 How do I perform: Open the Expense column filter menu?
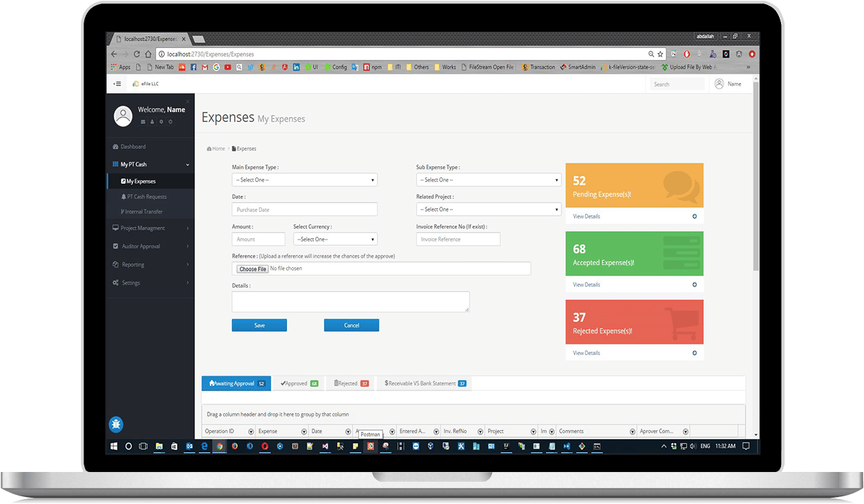304,432
